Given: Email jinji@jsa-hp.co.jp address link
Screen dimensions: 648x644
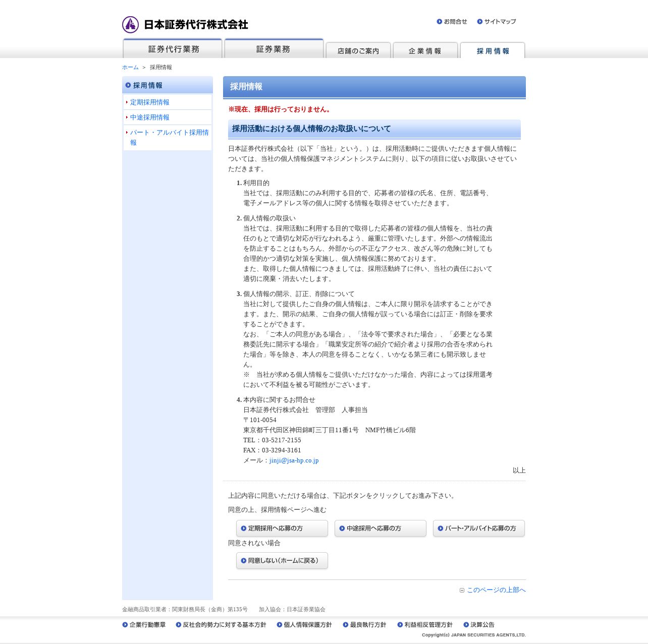Looking at the screenshot, I should pyautogui.click(x=294, y=460).
